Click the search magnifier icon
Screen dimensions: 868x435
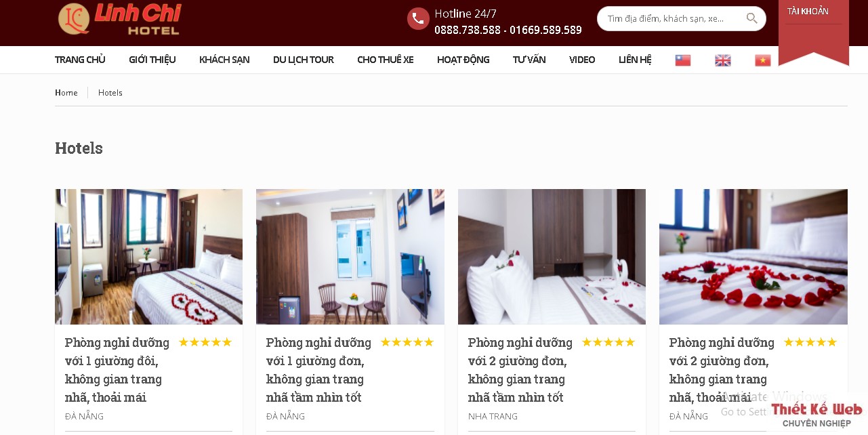(x=751, y=18)
